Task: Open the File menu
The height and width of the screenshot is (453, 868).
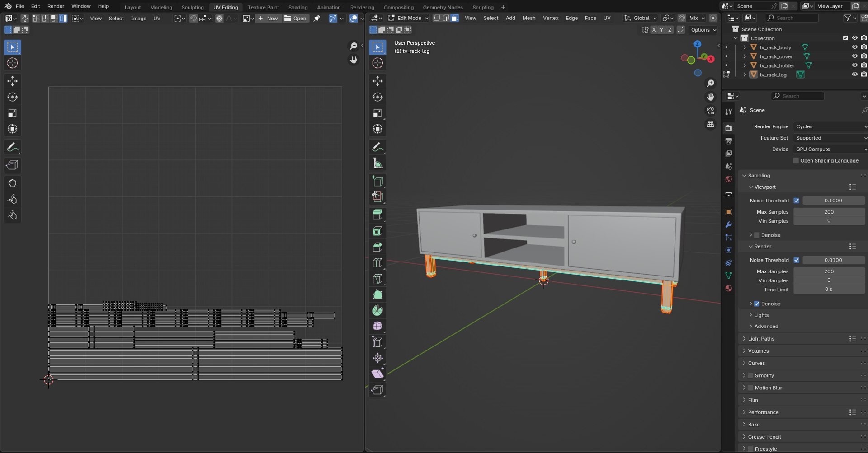Action: coord(20,6)
